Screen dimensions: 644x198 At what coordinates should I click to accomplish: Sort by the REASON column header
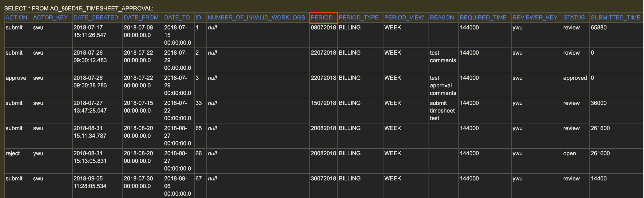442,18
